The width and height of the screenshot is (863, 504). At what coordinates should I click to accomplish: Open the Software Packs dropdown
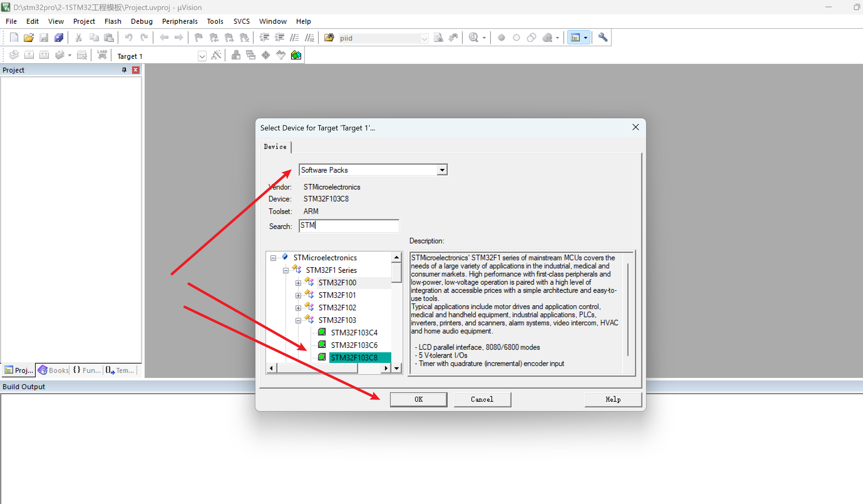[442, 170]
